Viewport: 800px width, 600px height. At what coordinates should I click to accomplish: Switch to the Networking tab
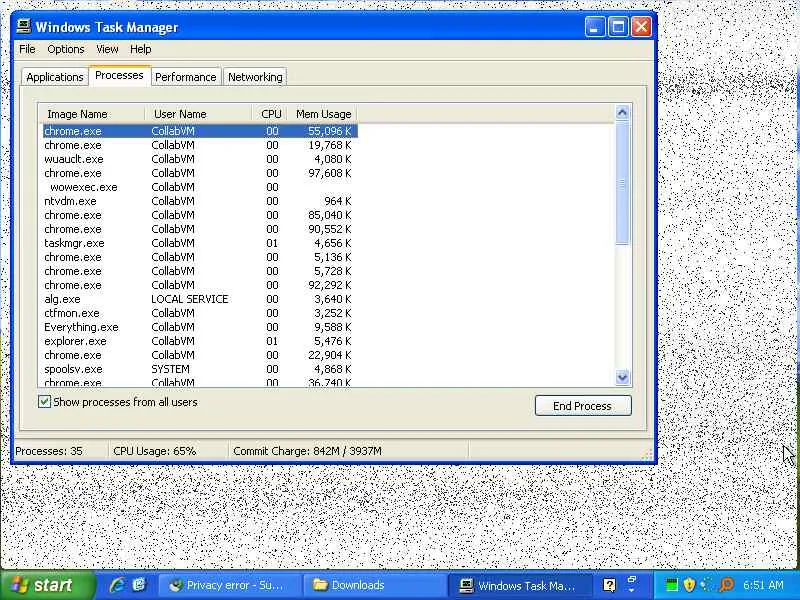pyautogui.click(x=255, y=77)
